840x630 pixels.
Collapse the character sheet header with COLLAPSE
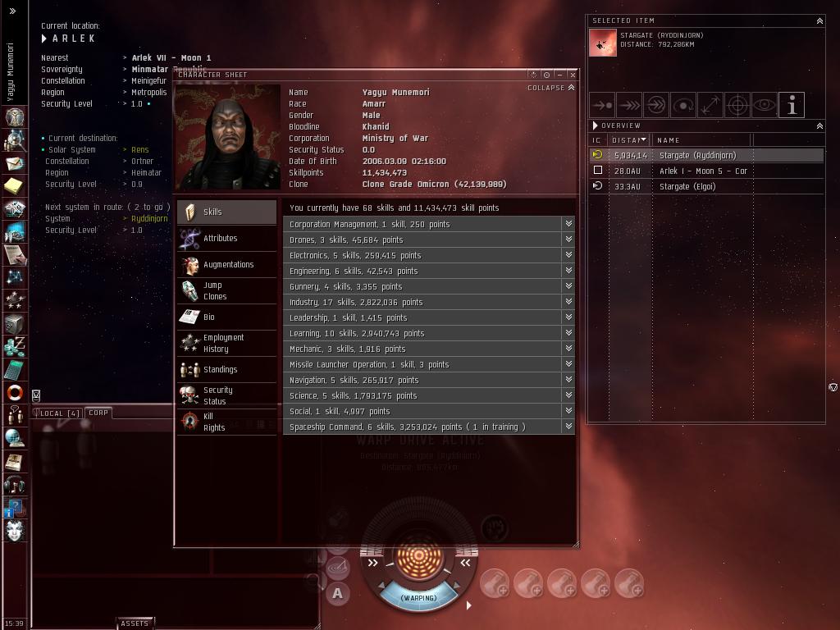point(550,88)
